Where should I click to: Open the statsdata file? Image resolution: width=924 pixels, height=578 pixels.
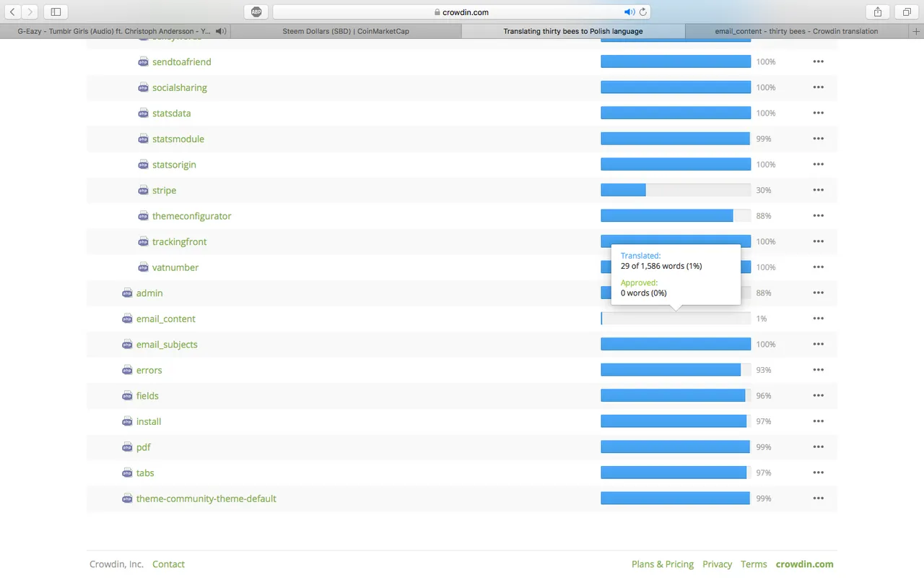click(171, 113)
